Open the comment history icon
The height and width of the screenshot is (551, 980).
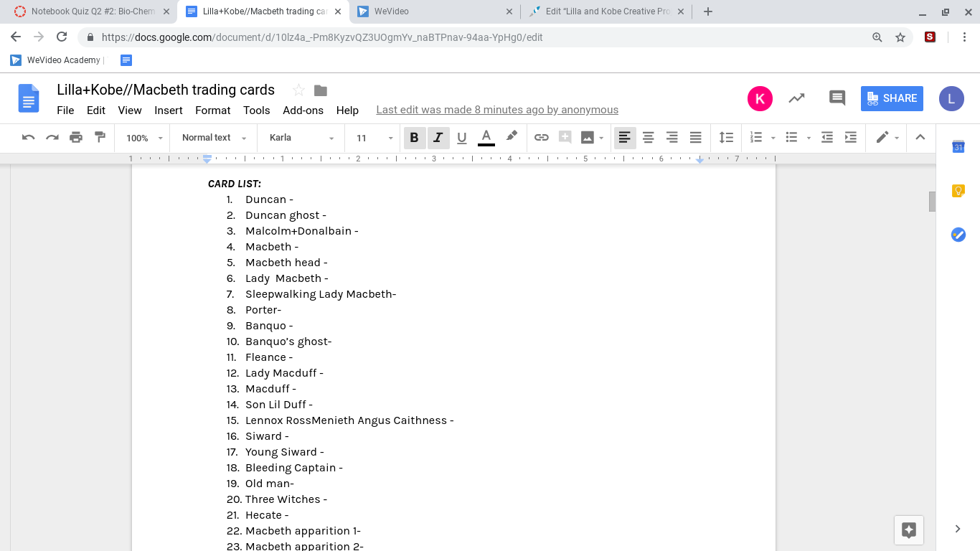(837, 98)
